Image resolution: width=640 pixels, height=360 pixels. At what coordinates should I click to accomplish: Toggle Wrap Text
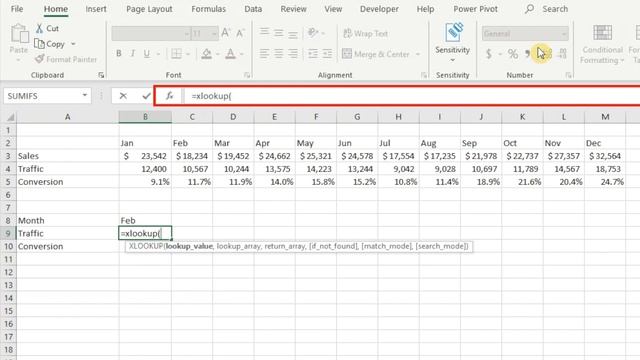[366, 33]
